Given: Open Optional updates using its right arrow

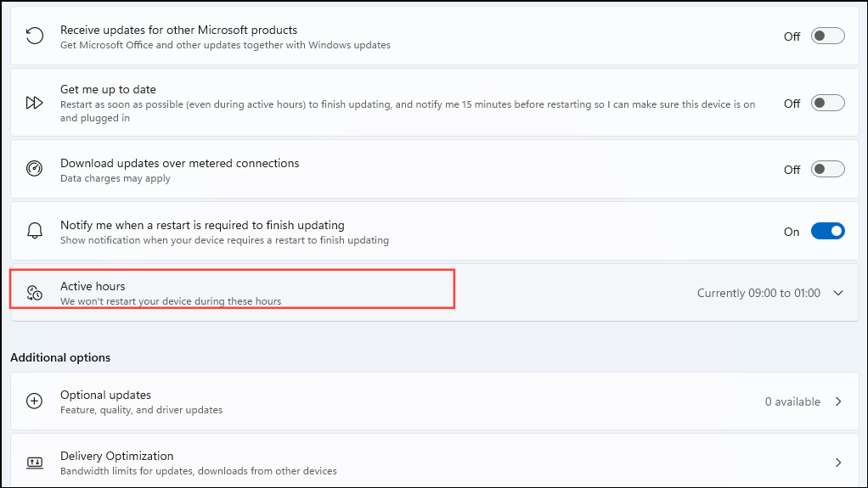Looking at the screenshot, I should (838, 401).
